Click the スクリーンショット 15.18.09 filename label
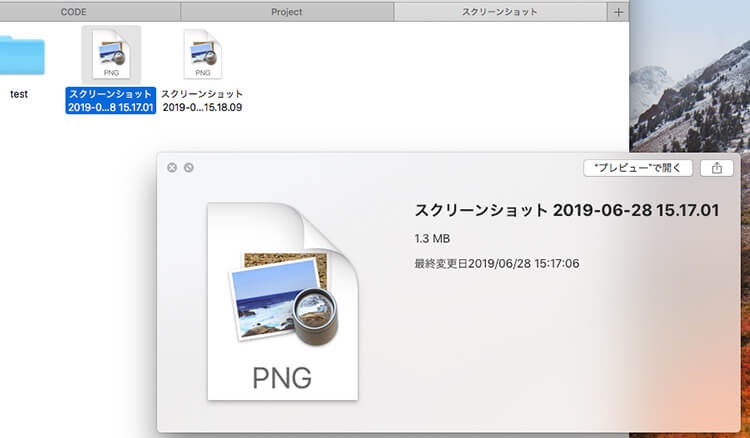 click(x=203, y=100)
